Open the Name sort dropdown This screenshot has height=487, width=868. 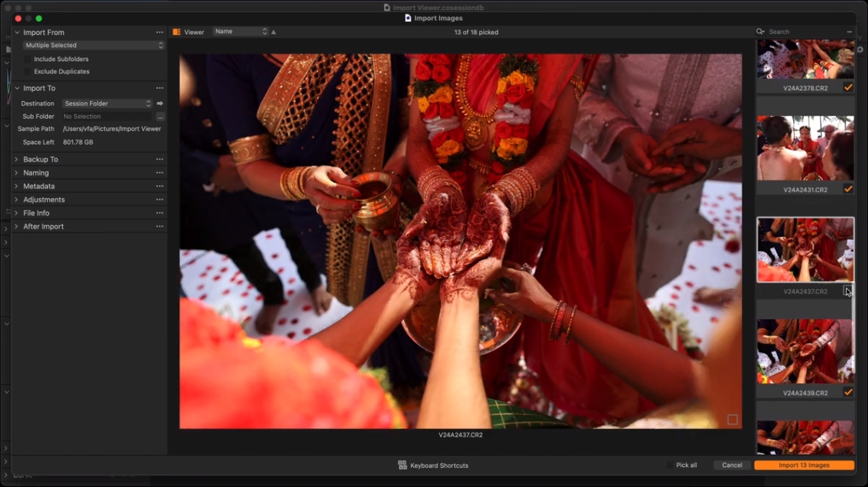(240, 32)
